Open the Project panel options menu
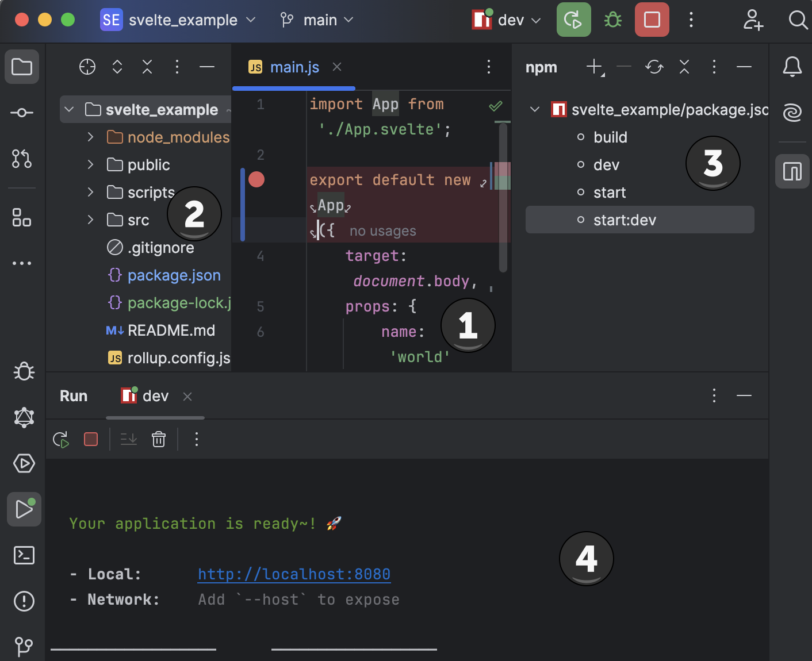 tap(177, 67)
